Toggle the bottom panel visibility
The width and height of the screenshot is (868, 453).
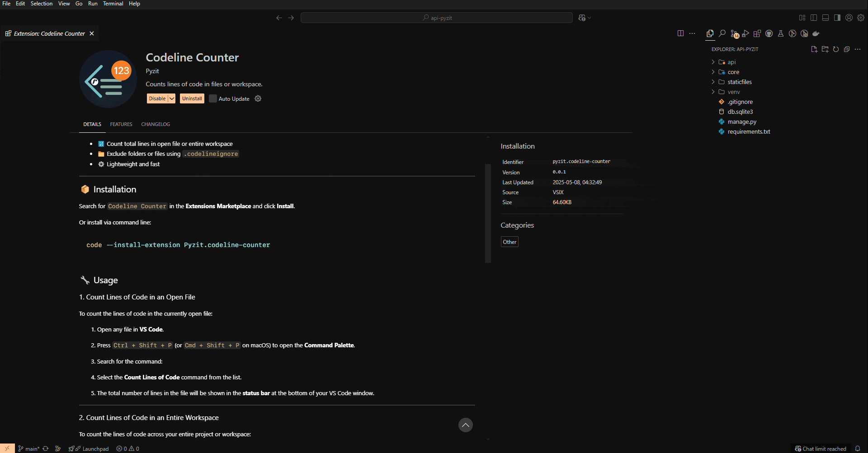[826, 18]
